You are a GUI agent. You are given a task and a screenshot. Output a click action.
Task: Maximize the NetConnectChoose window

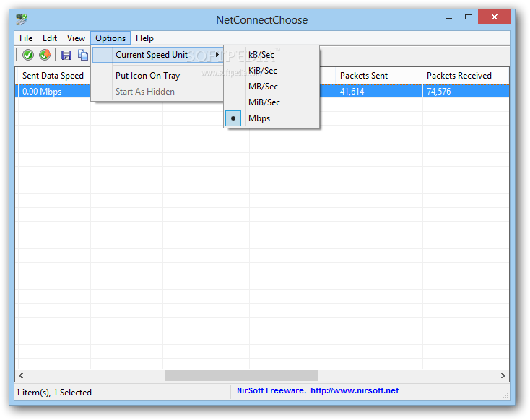469,17
